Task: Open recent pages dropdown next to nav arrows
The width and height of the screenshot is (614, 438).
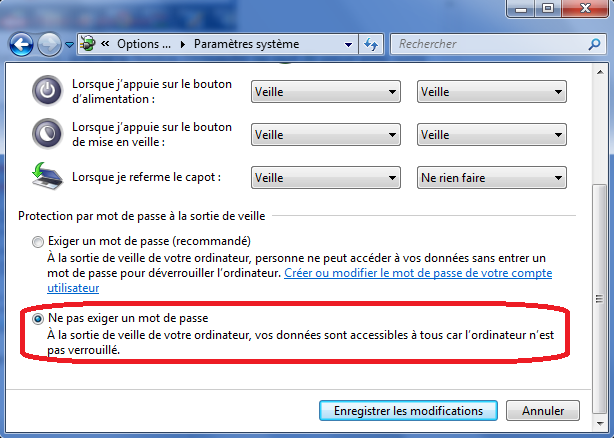Action: [x=69, y=45]
